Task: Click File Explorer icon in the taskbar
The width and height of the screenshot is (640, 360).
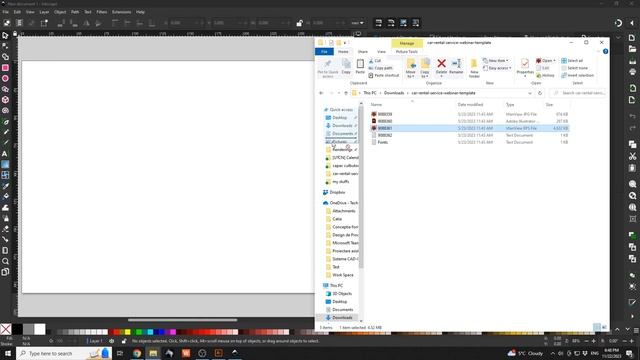Action: (x=153, y=353)
